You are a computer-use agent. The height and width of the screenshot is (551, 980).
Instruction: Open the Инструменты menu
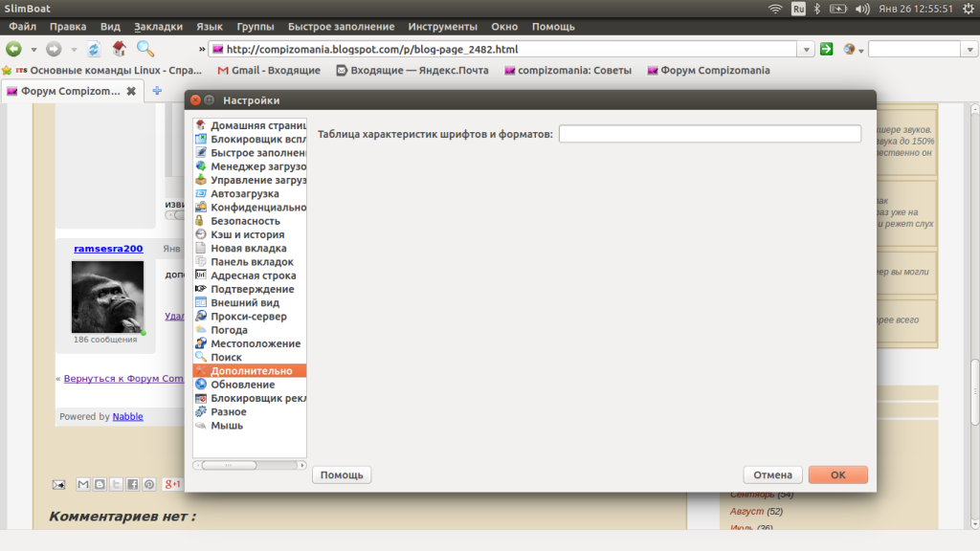442,27
